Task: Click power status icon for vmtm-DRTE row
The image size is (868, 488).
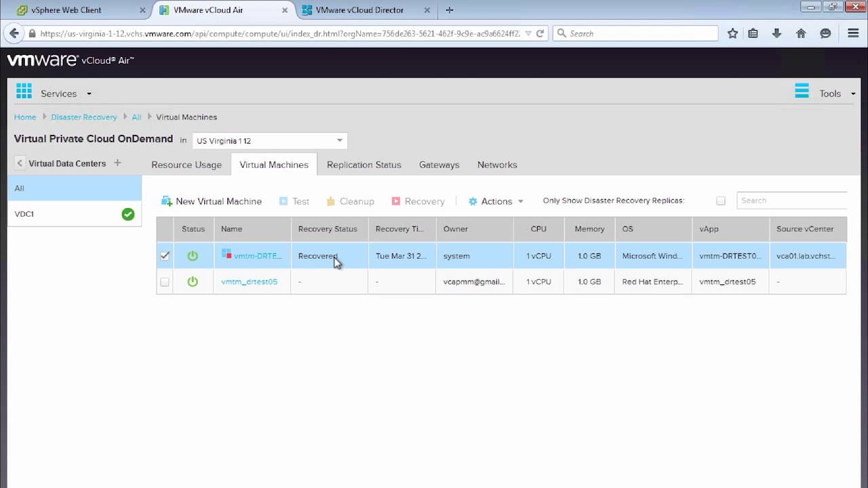Action: 193,256
